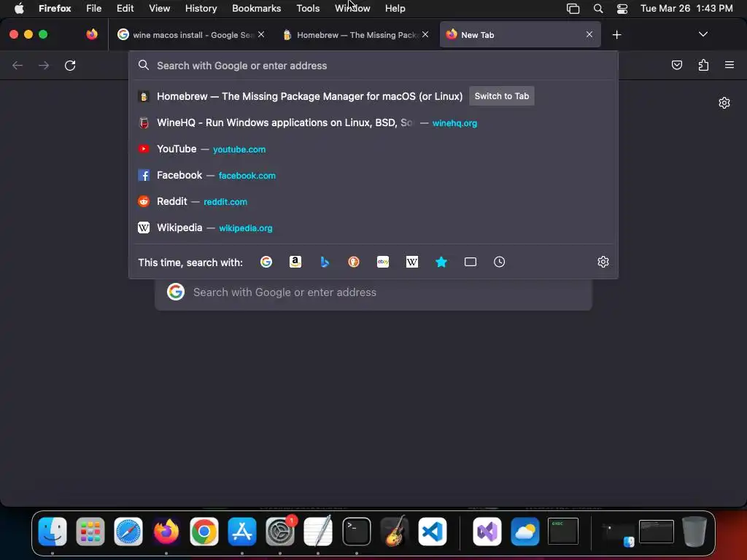The height and width of the screenshot is (560, 747).
Task: Open Spotlight search in menu bar
Action: tap(598, 8)
